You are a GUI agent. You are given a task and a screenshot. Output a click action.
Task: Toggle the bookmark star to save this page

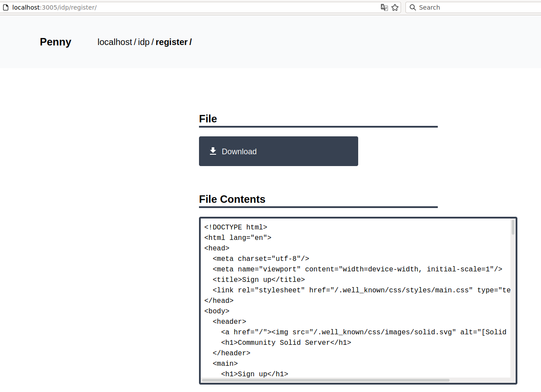pyautogui.click(x=394, y=7)
